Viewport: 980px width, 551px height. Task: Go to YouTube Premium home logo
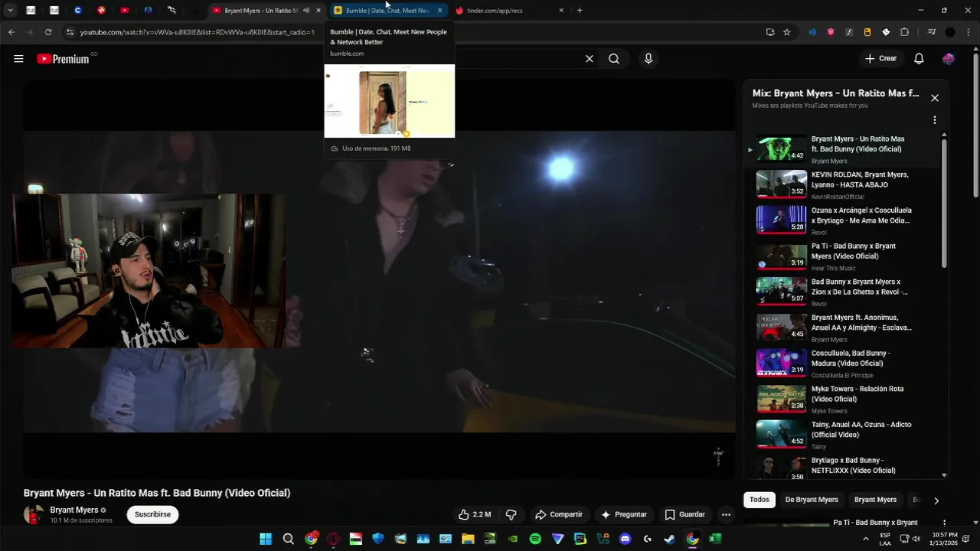tap(63, 59)
